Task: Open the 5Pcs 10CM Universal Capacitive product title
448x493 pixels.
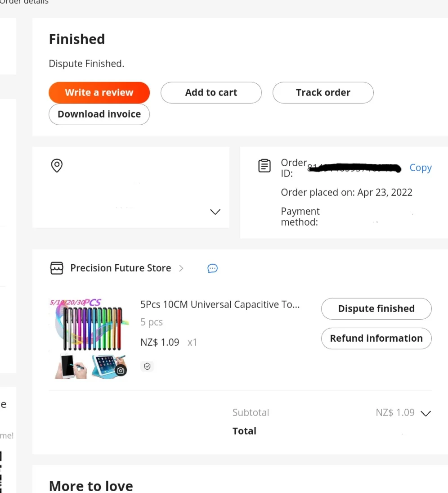Action: [220, 305]
